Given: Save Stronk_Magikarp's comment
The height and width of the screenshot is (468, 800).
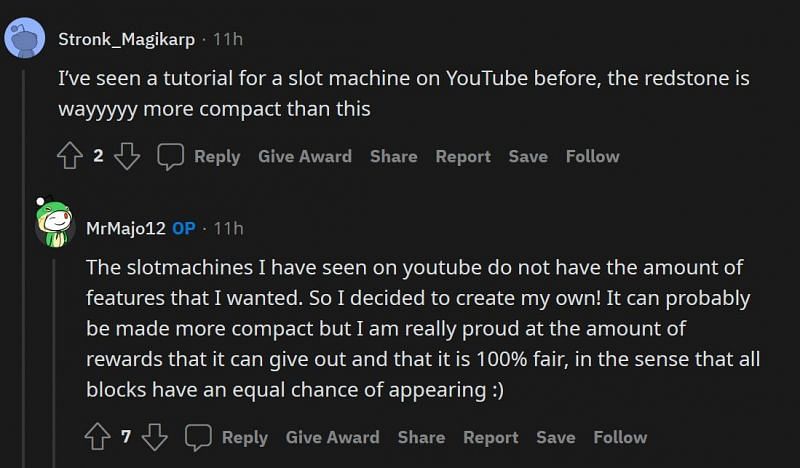Looking at the screenshot, I should pos(528,156).
